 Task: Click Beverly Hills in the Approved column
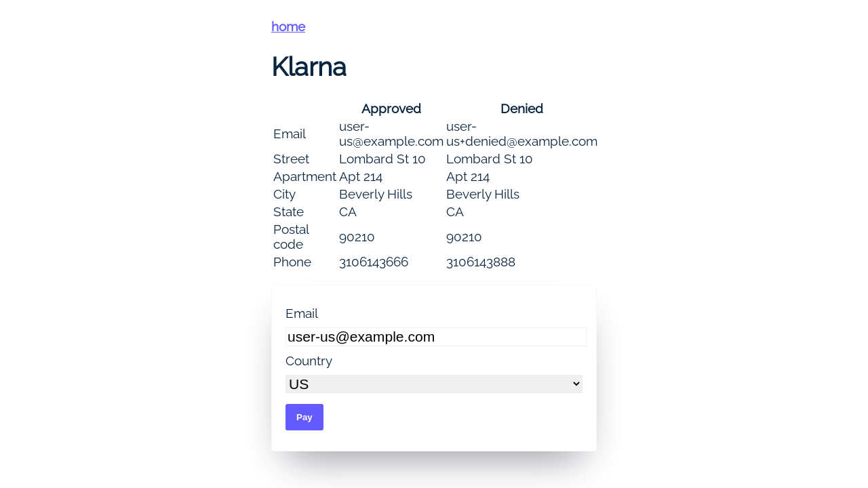(376, 195)
